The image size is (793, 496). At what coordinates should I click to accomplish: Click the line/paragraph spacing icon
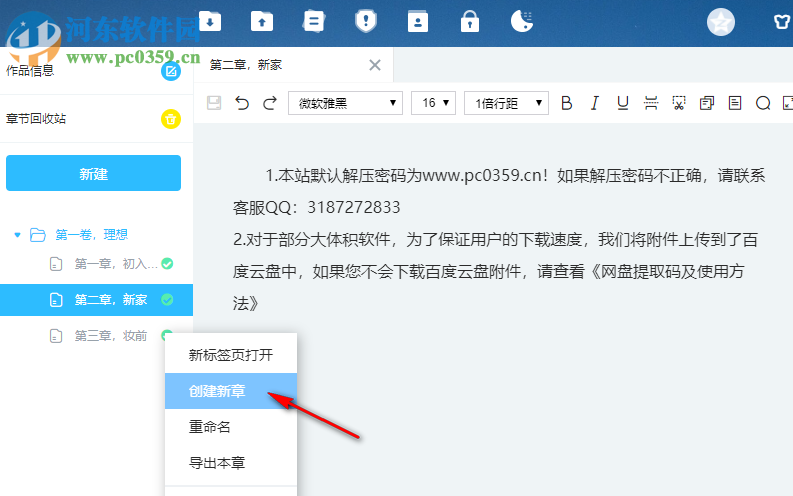click(x=651, y=103)
